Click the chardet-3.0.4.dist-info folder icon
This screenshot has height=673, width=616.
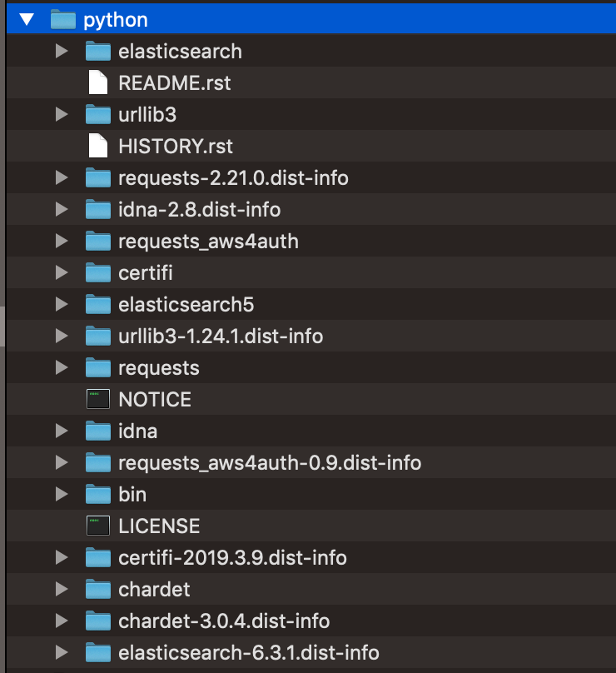click(x=98, y=621)
